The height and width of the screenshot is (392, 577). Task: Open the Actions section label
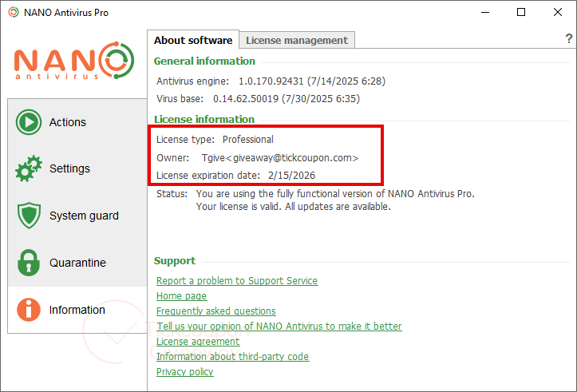point(68,122)
